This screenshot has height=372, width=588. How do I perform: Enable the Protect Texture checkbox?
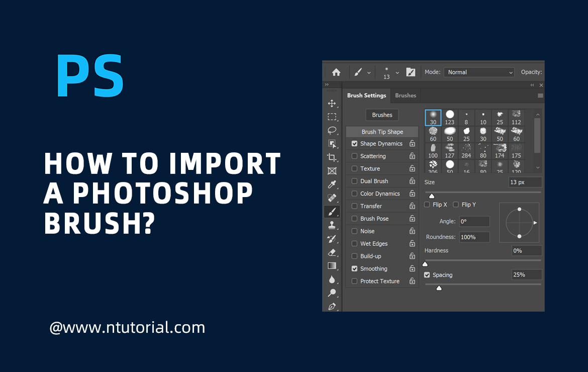[354, 281]
